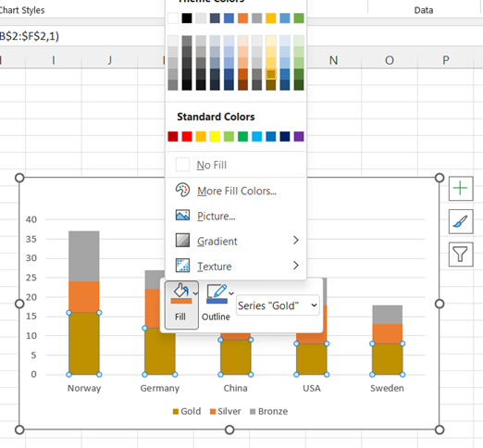Pick standard light blue color swatch
Viewport: 483px width, 448px height.
257,136
